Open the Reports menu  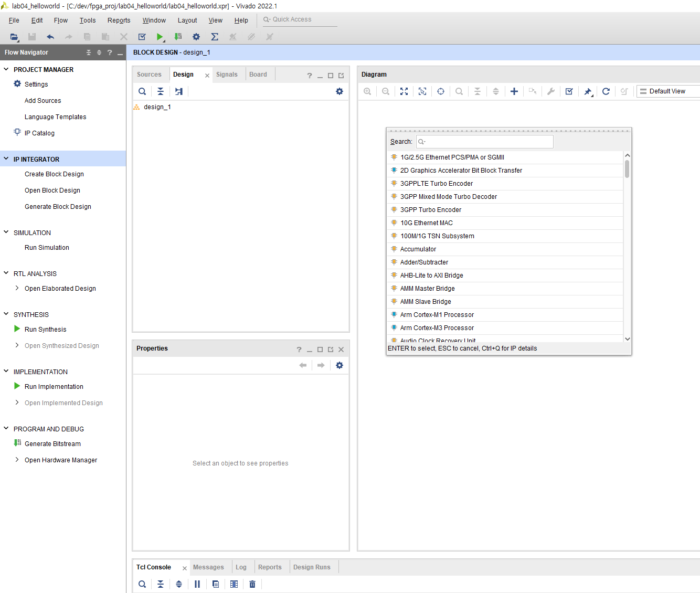coord(119,20)
